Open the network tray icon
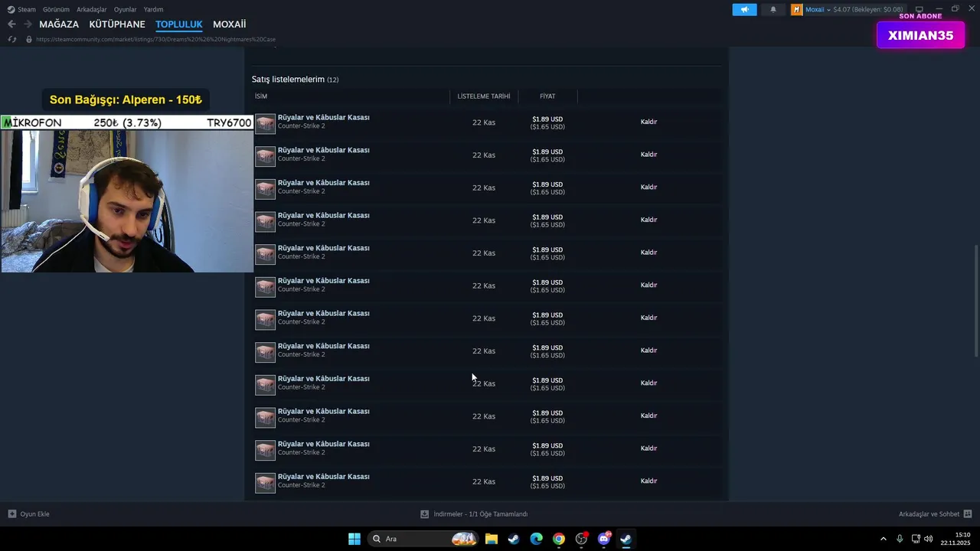 coord(916,539)
